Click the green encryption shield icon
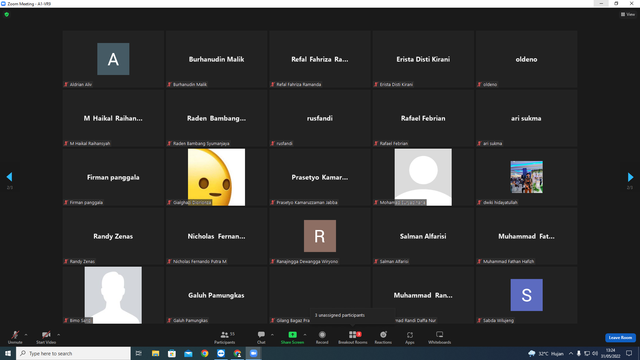640x360 pixels. point(7,14)
